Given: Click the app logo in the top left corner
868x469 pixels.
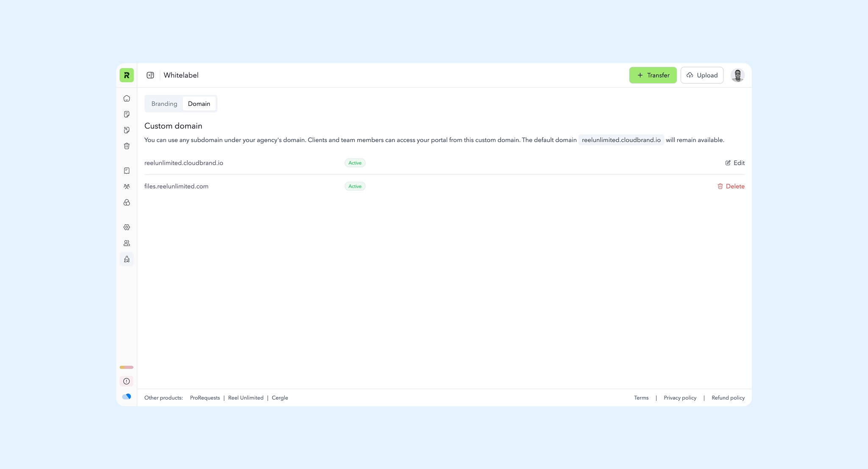Looking at the screenshot, I should pos(126,75).
